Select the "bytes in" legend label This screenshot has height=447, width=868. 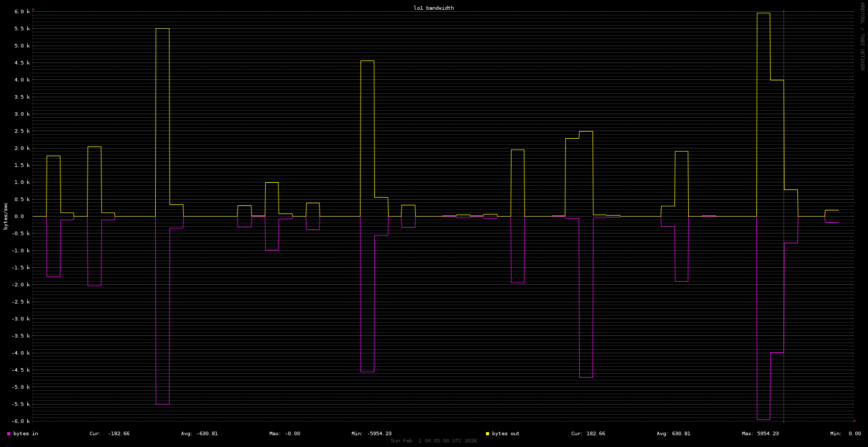point(26,434)
